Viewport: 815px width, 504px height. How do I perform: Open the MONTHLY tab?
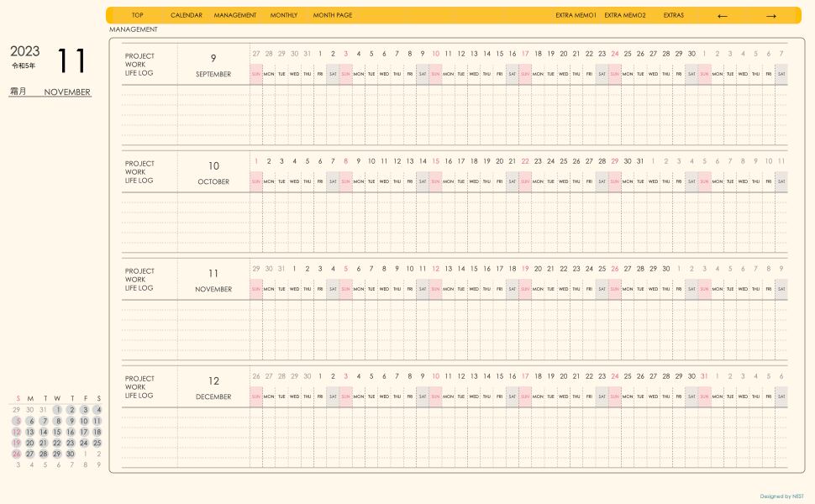[284, 15]
